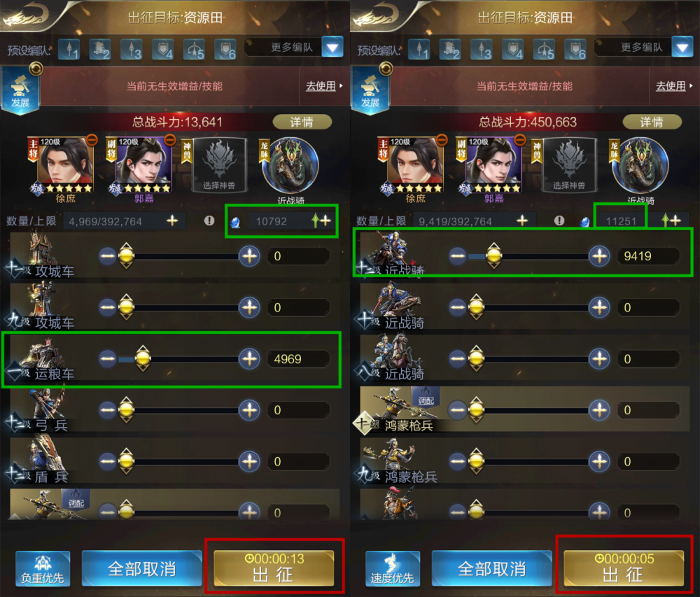
Task: Open the empty 选择神兽 slot in left panel
Action: (218, 165)
